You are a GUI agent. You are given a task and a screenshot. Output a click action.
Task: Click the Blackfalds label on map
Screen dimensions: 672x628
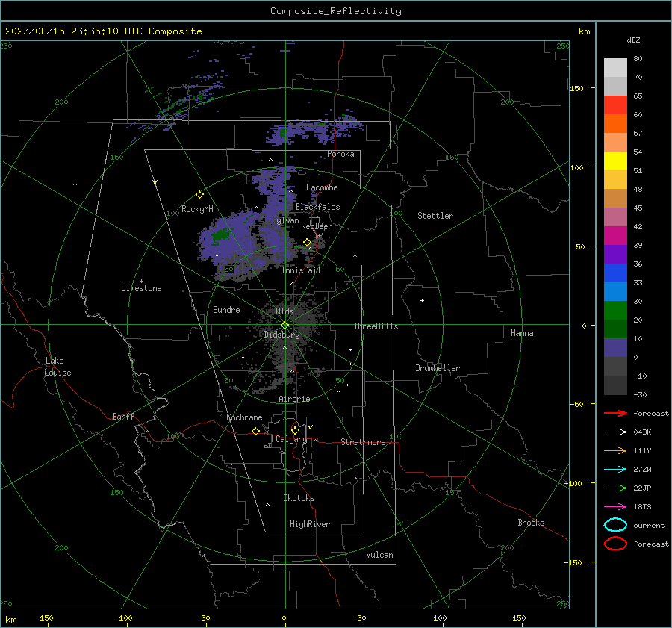[x=317, y=207]
